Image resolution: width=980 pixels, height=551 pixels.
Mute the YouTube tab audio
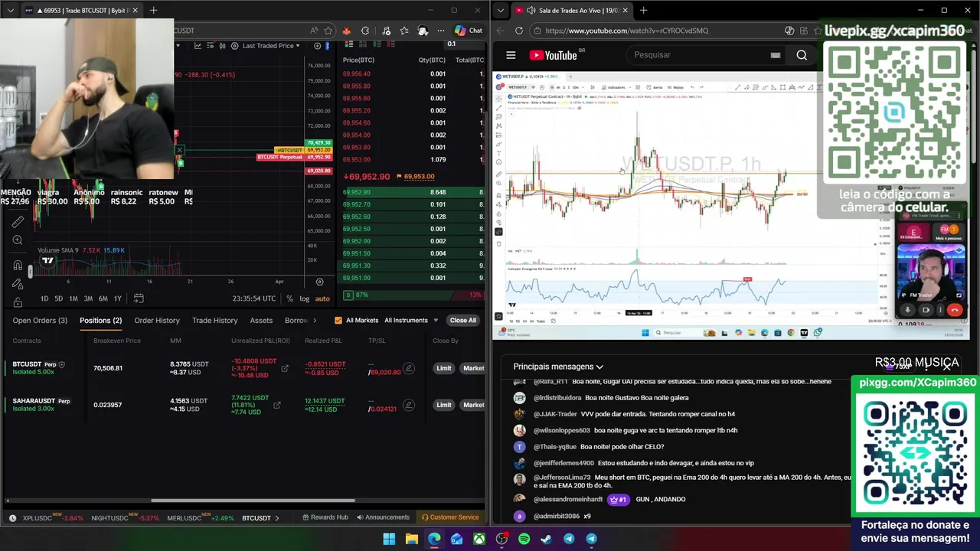(x=531, y=10)
